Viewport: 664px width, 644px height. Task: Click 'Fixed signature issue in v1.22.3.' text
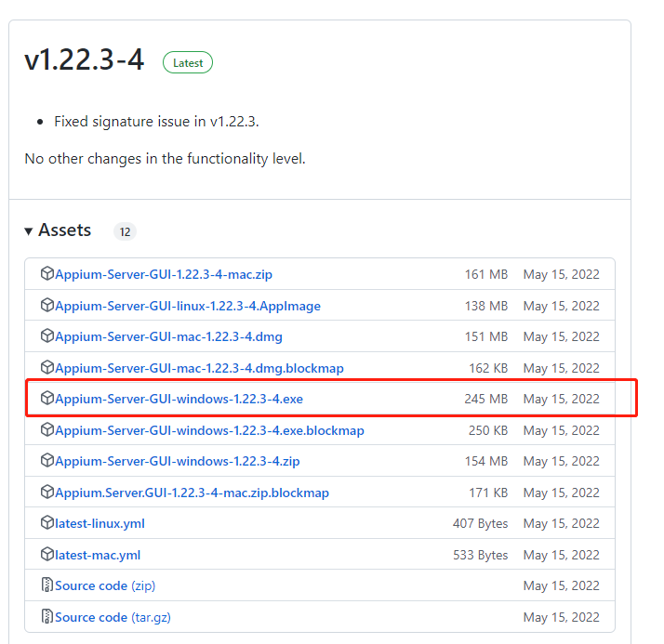click(x=156, y=122)
